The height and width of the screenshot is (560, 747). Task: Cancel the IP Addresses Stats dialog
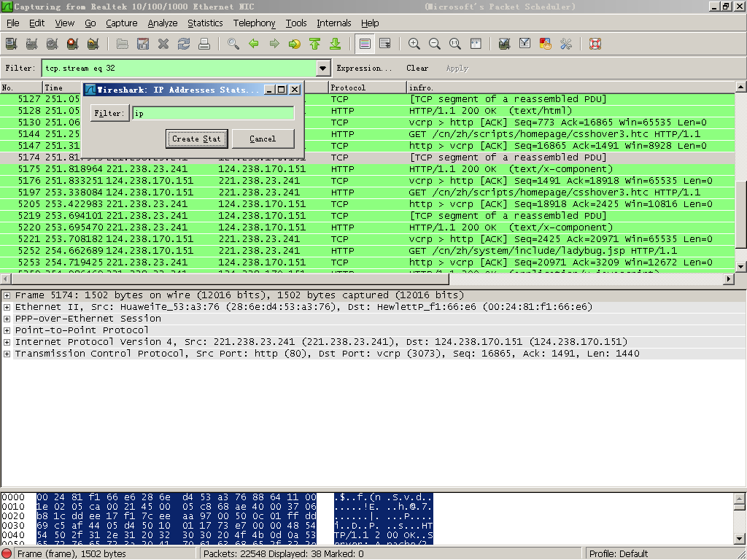(263, 139)
